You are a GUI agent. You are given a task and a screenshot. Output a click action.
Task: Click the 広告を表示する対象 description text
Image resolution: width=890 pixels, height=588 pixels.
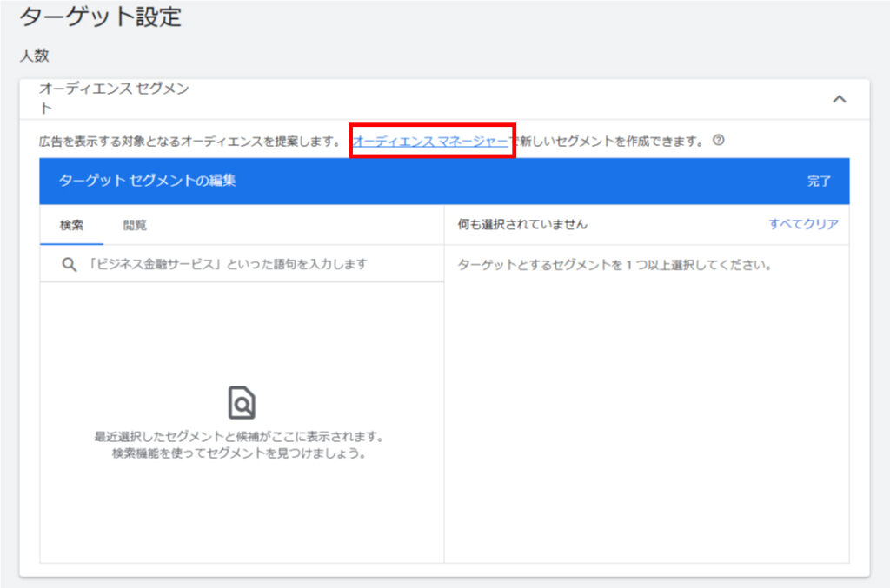click(x=189, y=142)
